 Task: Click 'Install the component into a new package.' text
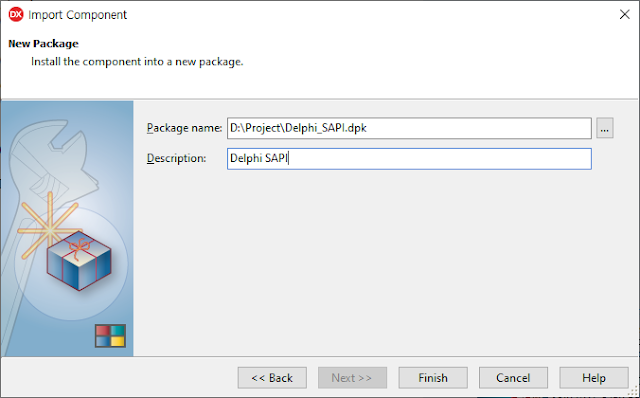pos(137,62)
